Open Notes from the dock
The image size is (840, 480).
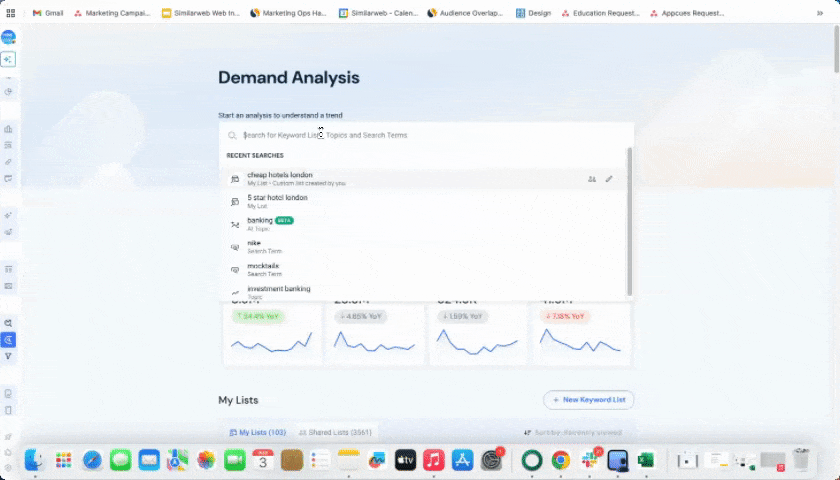tap(348, 460)
